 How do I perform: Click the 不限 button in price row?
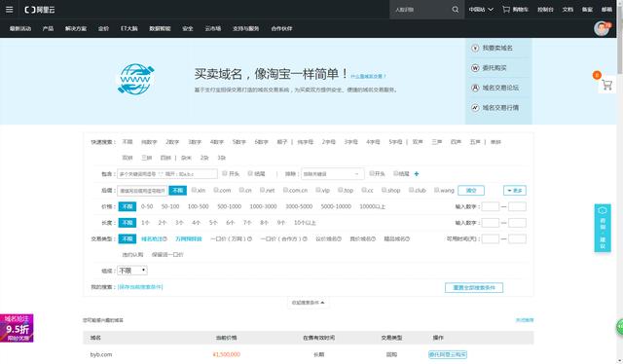coord(128,206)
